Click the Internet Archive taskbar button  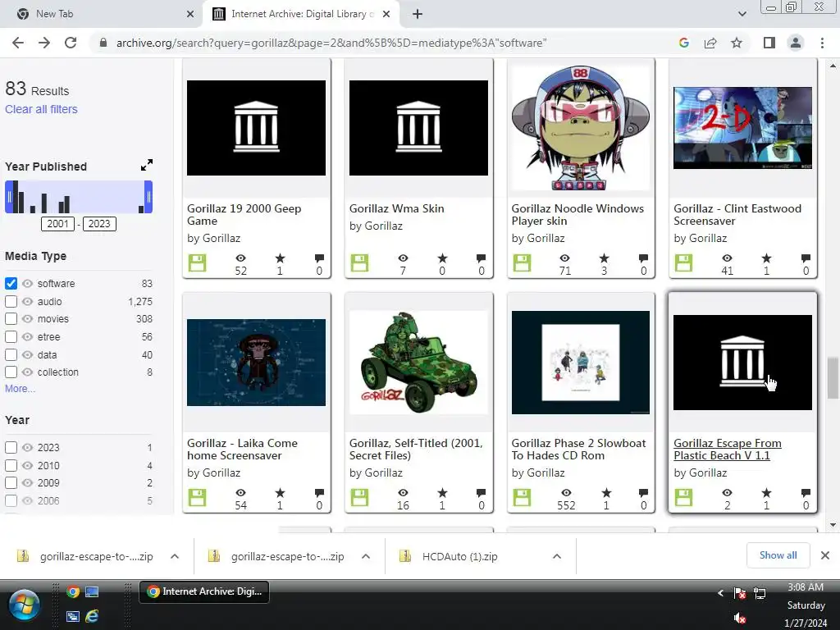204,592
